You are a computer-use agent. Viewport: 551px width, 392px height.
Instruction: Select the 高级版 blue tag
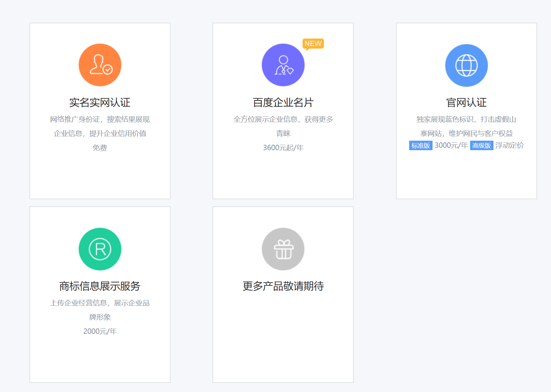(482, 145)
